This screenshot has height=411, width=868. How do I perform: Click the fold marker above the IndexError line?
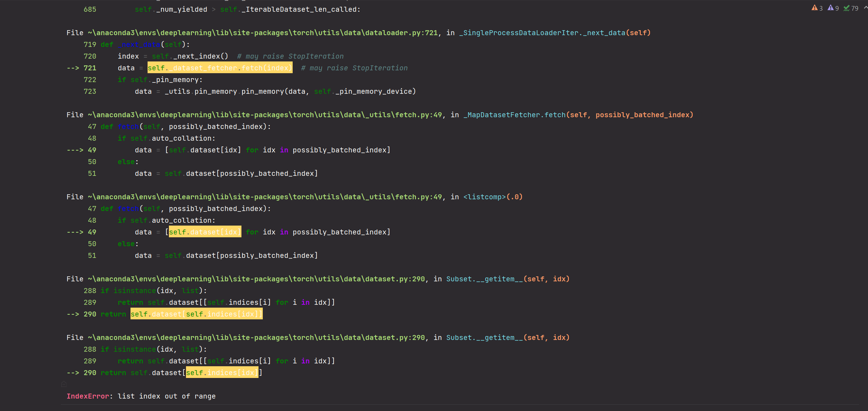coord(64,384)
